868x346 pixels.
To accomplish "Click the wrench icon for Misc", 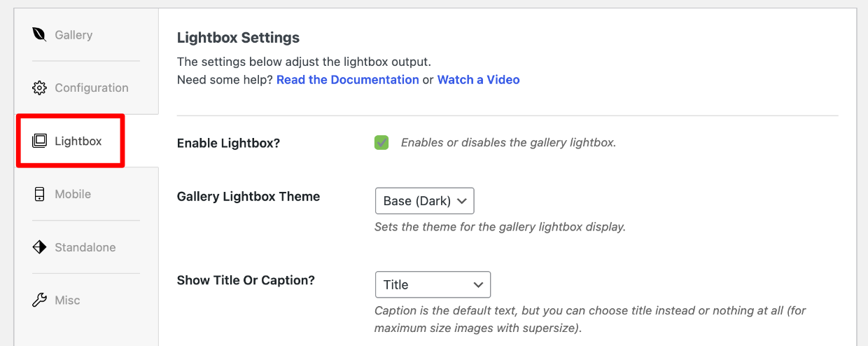I will tap(39, 300).
